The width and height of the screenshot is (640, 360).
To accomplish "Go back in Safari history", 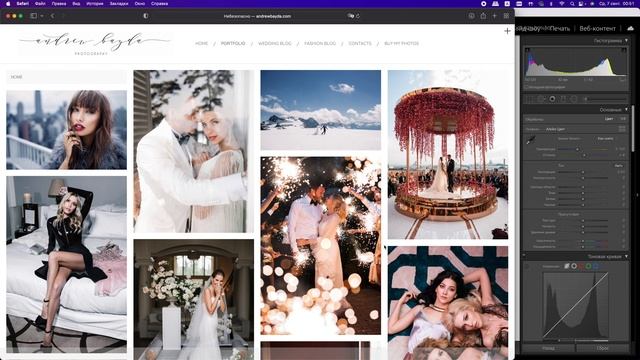I will tap(53, 16).
